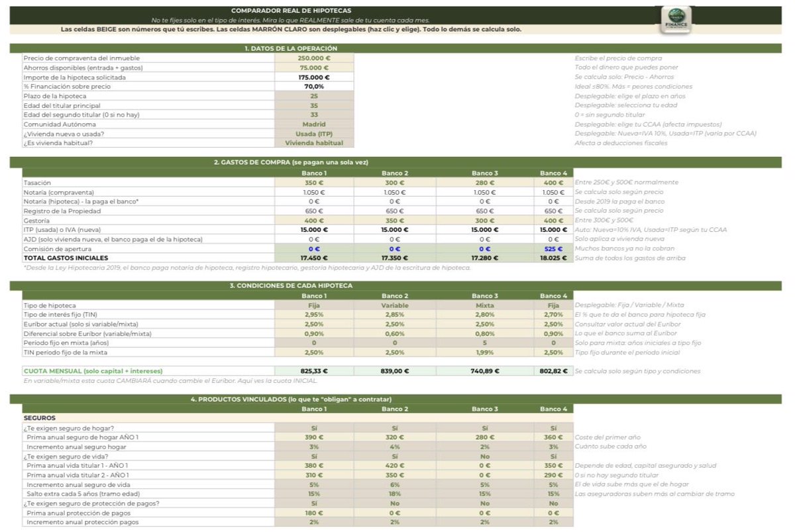Viewport: 795px width, 532px height.
Task: Toggle Banco 4 protección de pagos No
Action: [553, 503]
